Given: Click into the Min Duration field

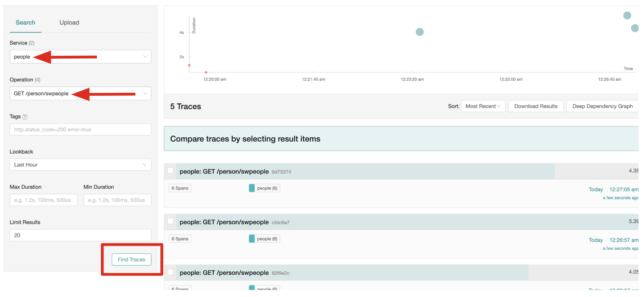Looking at the screenshot, I should [117, 200].
